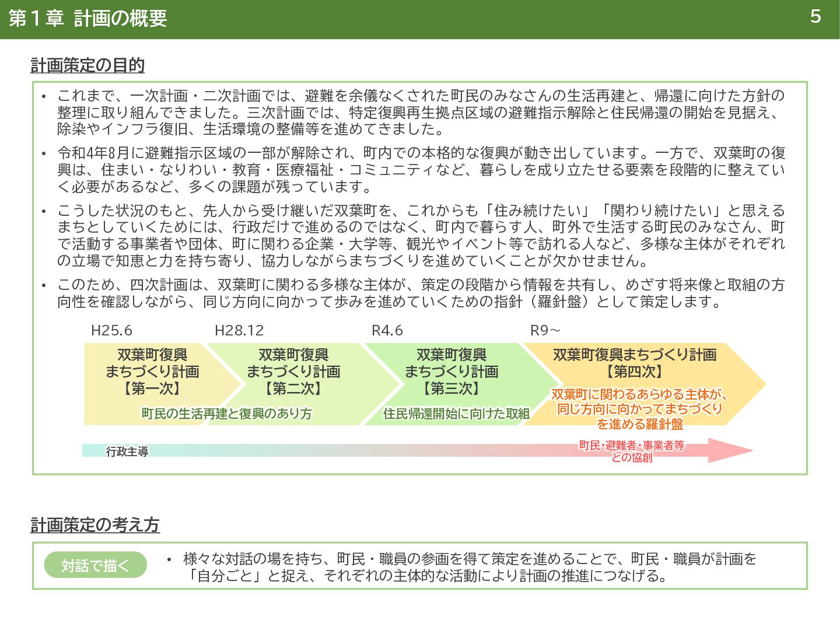Click the paragraph starting こうした状況のもと

click(x=421, y=236)
